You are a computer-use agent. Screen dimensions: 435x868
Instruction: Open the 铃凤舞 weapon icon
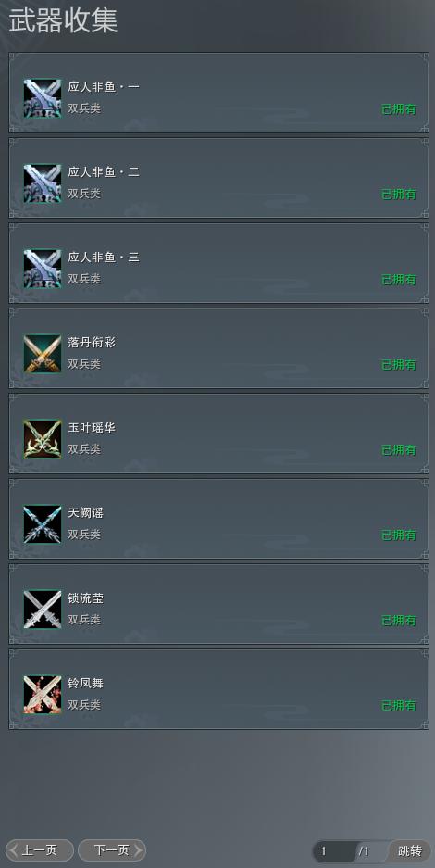[x=43, y=695]
